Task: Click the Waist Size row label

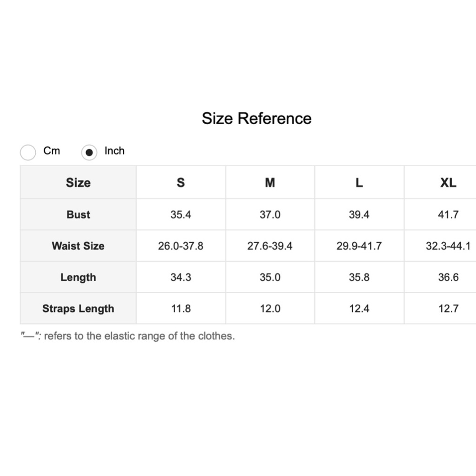Action: click(x=78, y=246)
